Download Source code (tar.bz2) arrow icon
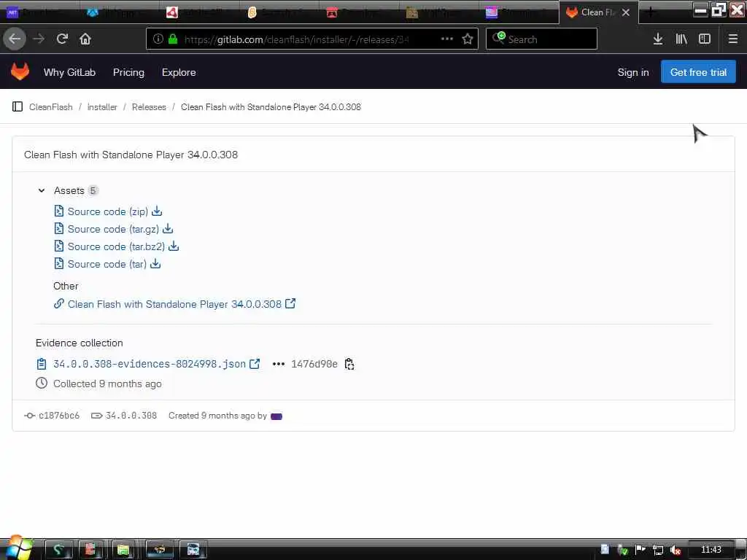747x560 pixels. pyautogui.click(x=174, y=246)
